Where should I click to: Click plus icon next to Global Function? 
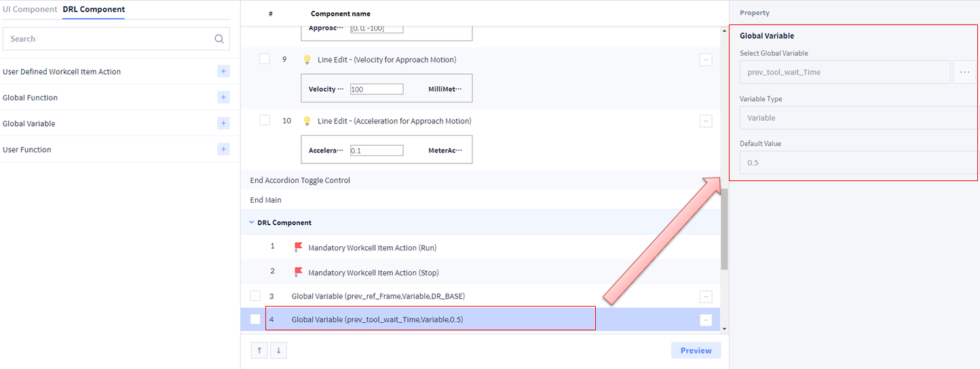[223, 98]
